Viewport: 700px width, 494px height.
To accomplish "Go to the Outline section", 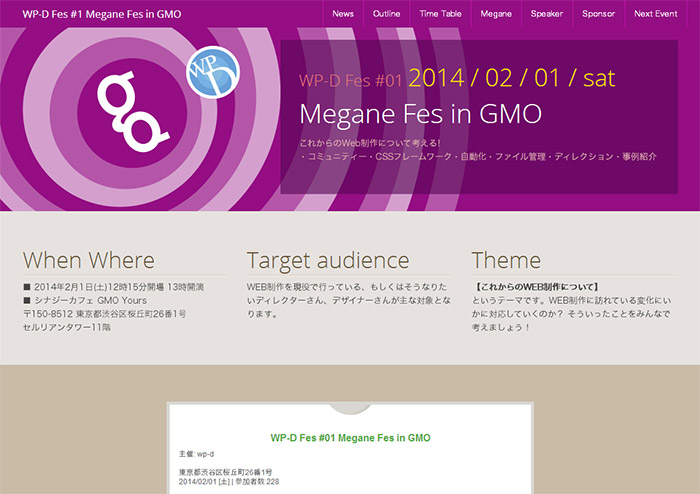I will point(387,14).
